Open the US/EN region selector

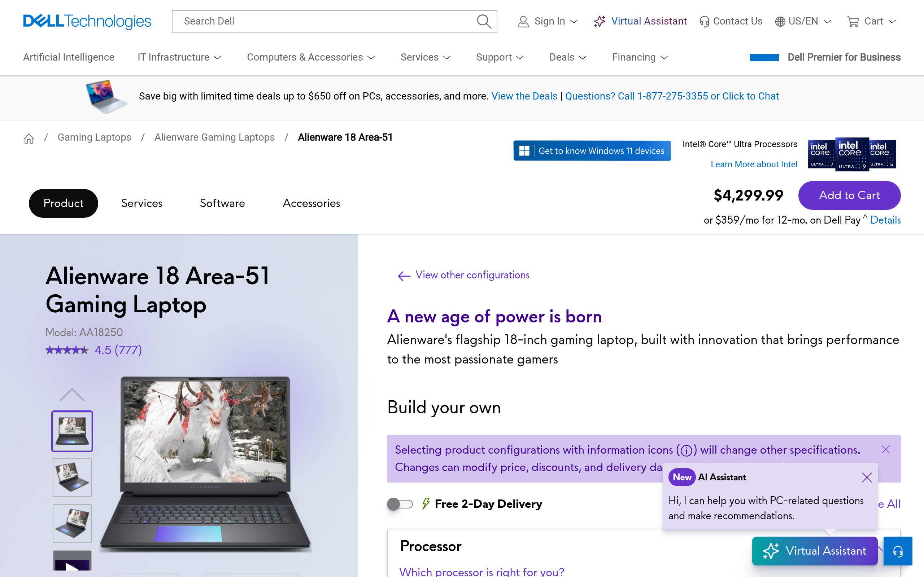point(803,21)
